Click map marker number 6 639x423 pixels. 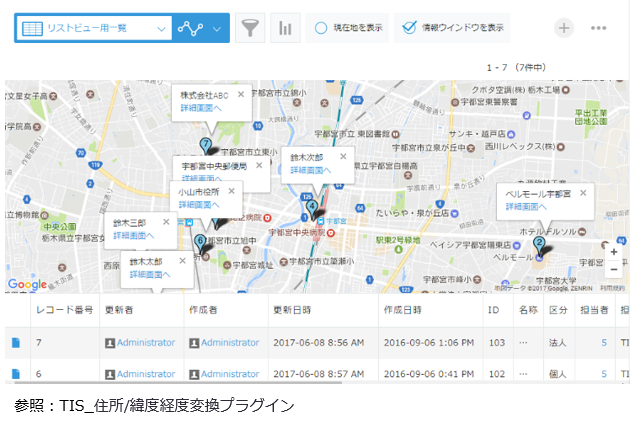click(200, 241)
